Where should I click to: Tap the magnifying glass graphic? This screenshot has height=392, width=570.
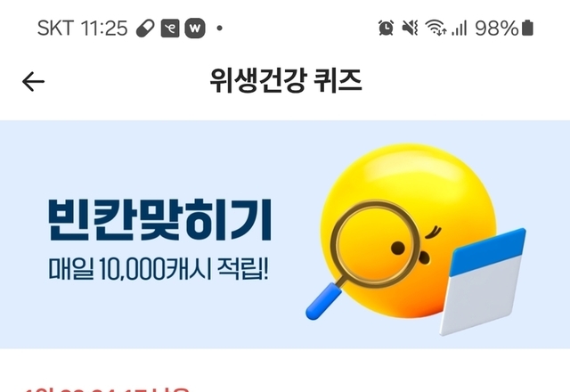(x=362, y=257)
